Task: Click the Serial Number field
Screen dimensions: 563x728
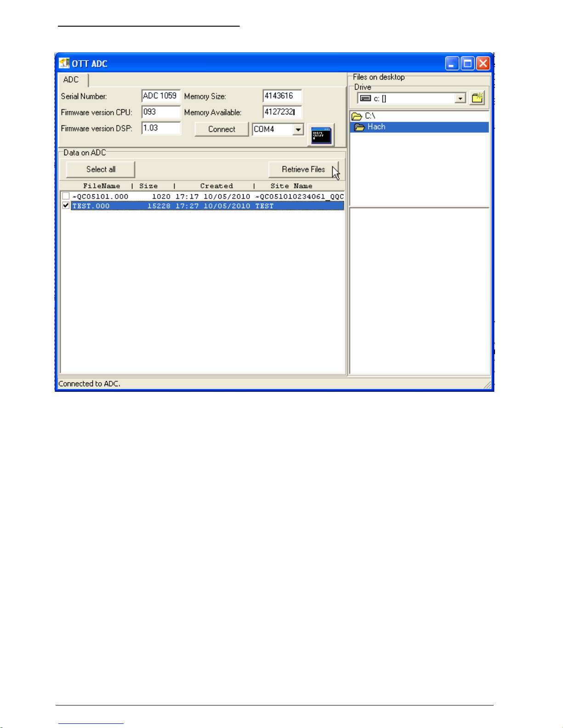Action: click(161, 96)
